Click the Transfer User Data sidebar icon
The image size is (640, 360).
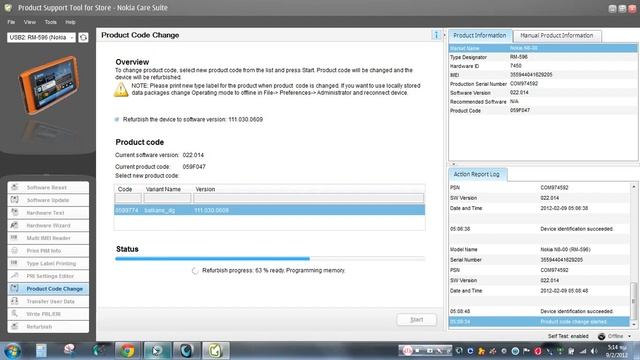(x=15, y=301)
